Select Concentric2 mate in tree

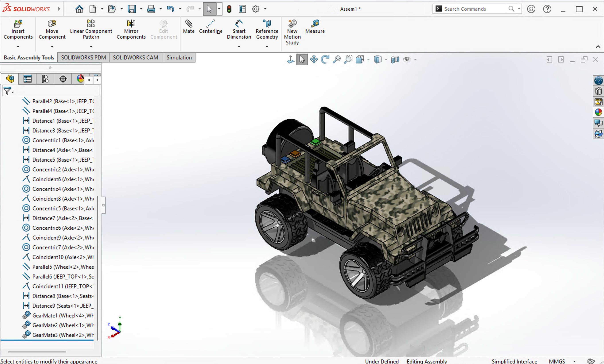(58, 169)
